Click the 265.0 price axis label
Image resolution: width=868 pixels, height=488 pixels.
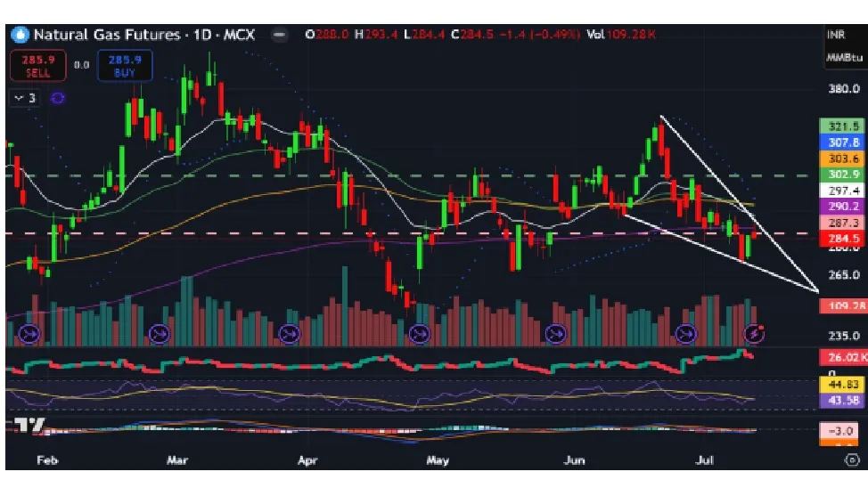point(844,274)
